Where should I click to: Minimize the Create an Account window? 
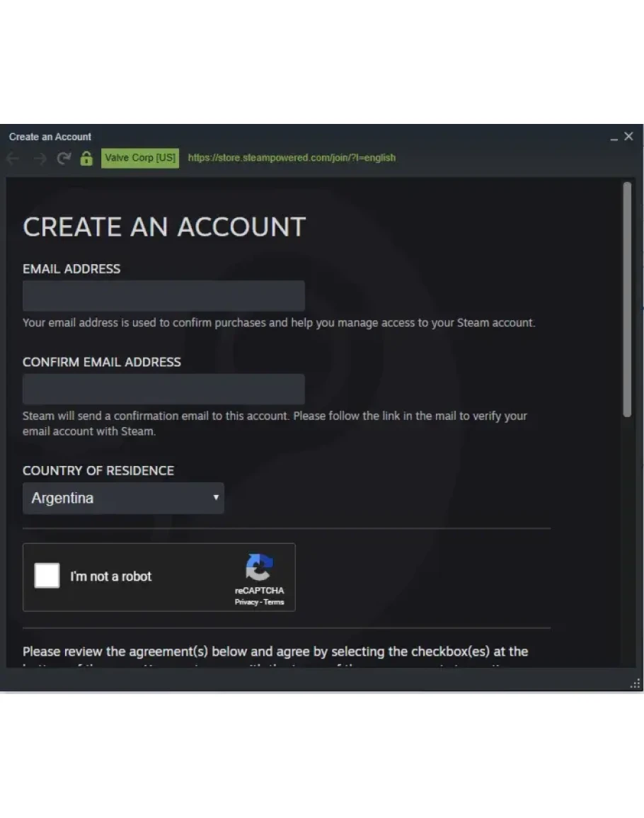click(614, 137)
